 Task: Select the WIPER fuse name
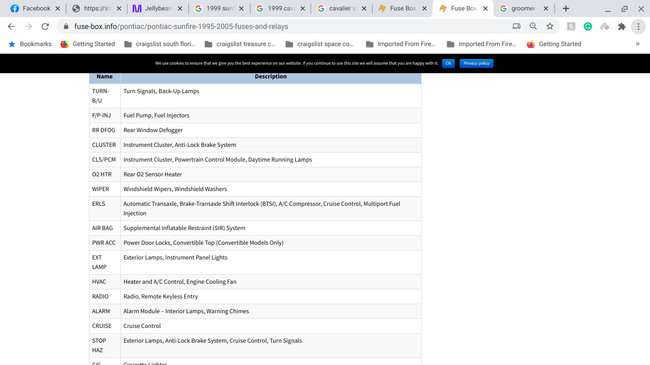tap(101, 189)
